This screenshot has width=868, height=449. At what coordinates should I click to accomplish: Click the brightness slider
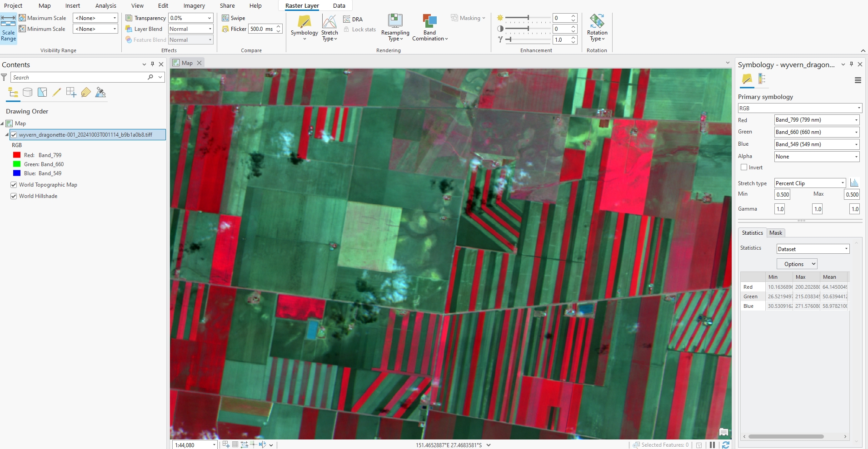528,18
